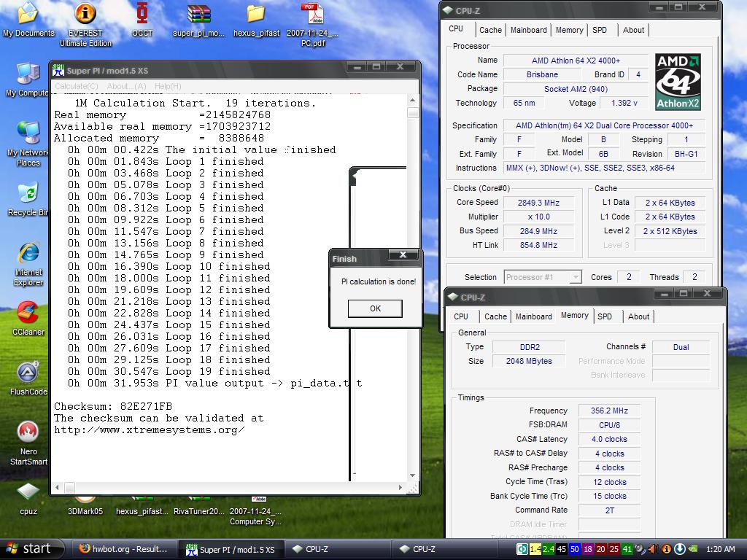
Task: Click the Core Speed value 2849.3 MHz
Action: (538, 203)
